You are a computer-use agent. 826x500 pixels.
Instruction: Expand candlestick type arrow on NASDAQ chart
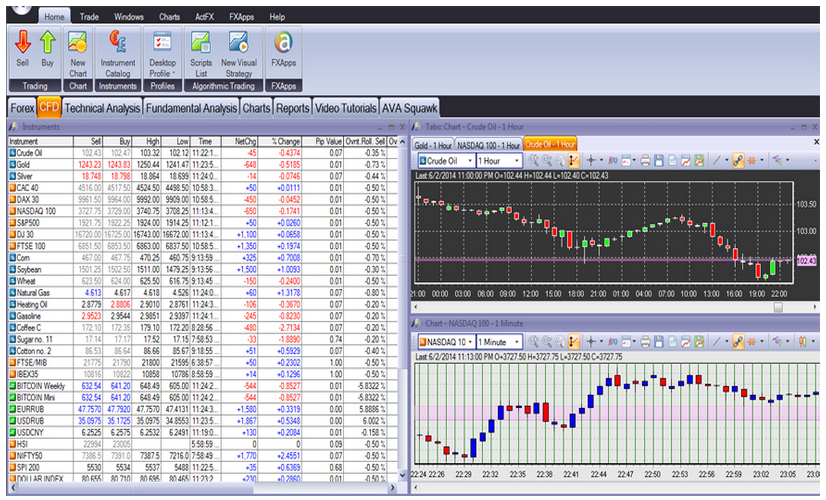pos(813,342)
